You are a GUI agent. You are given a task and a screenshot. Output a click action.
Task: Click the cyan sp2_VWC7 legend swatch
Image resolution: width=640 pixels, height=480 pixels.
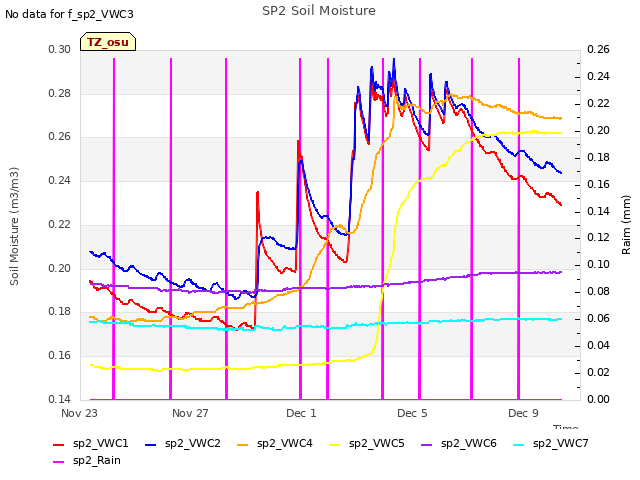coord(519,444)
